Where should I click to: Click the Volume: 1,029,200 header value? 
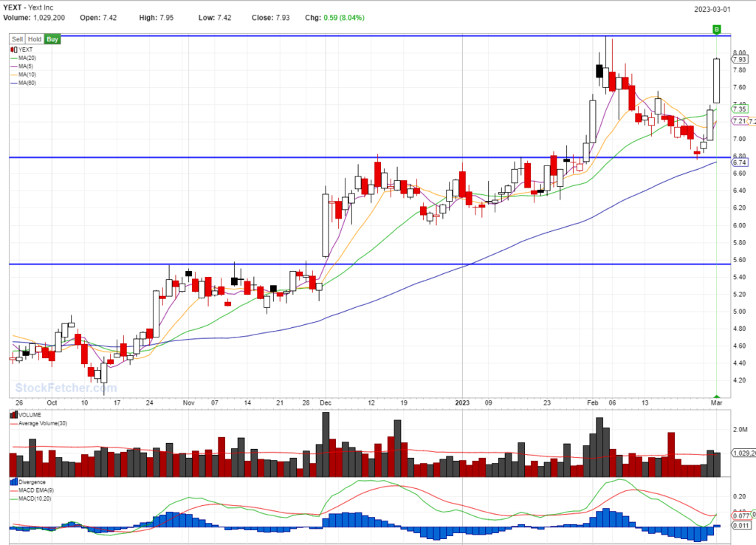pos(34,18)
